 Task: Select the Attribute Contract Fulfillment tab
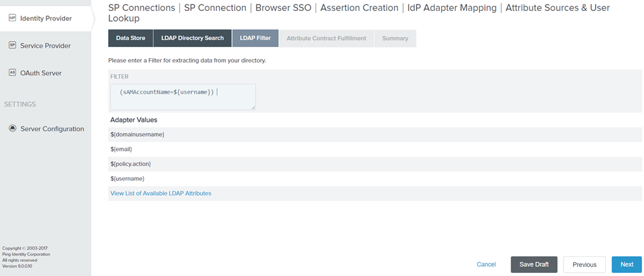click(x=326, y=39)
